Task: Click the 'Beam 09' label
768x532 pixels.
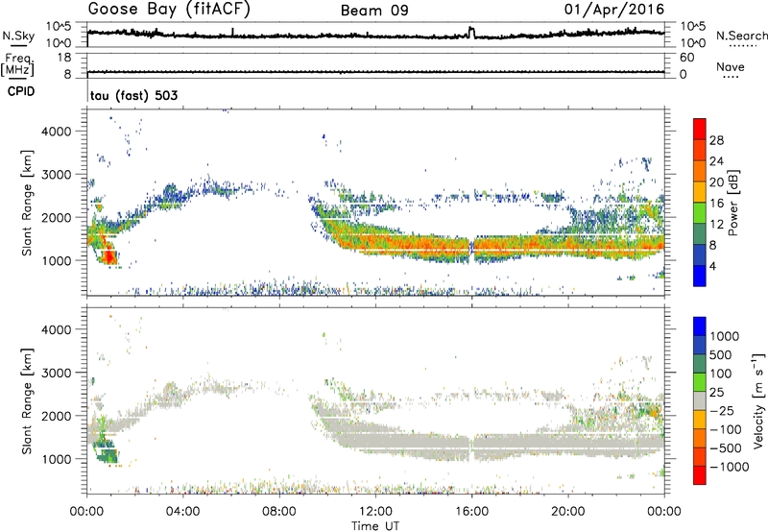Action: pyautogui.click(x=374, y=11)
